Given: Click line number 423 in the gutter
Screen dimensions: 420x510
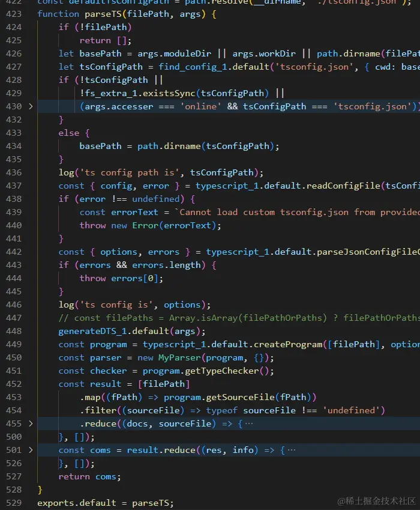Looking at the screenshot, I should [x=14, y=14].
